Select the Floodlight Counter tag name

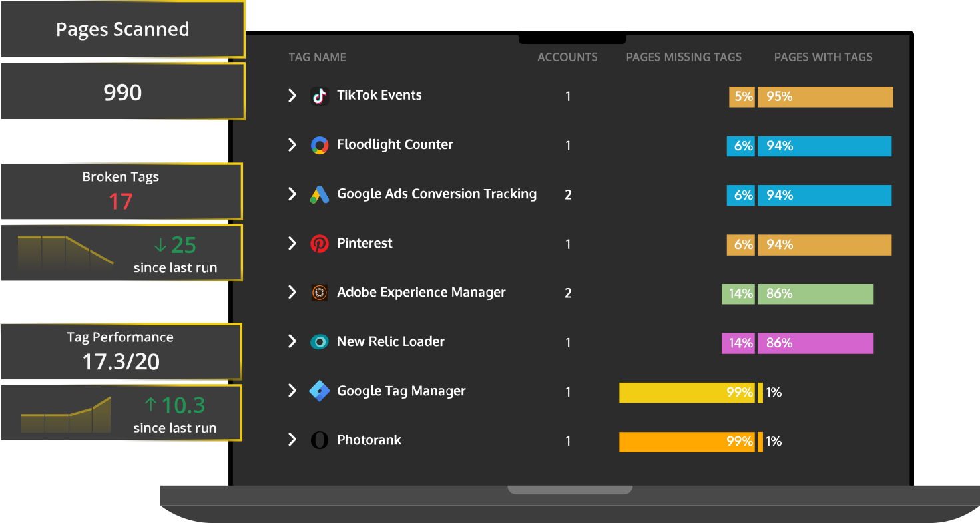coord(395,144)
